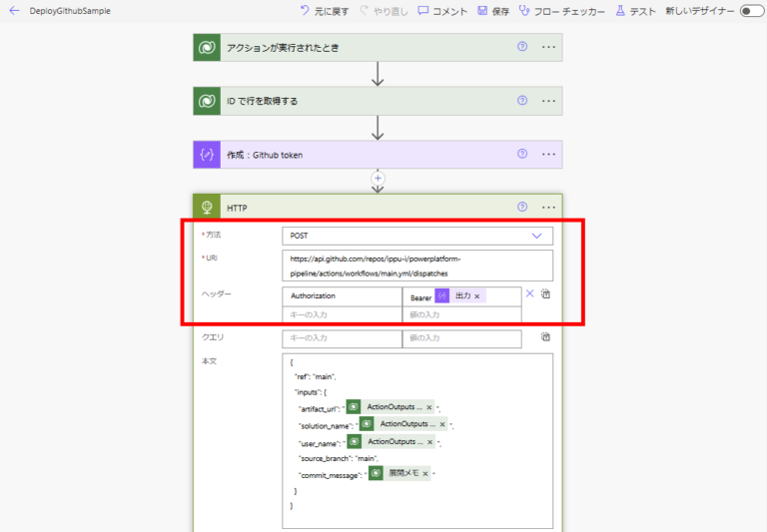Click the back arrow next to DeployGithubSample
The image size is (767, 532).
click(14, 11)
